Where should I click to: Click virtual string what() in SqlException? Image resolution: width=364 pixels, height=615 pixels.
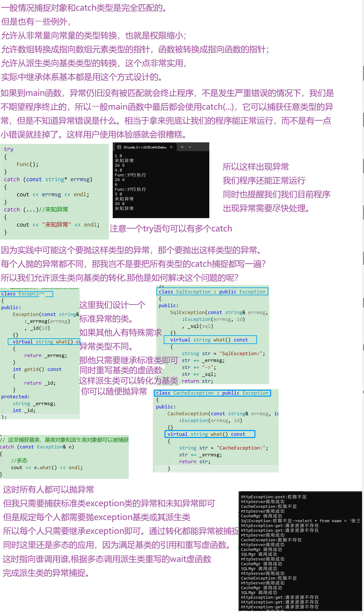click(x=209, y=340)
